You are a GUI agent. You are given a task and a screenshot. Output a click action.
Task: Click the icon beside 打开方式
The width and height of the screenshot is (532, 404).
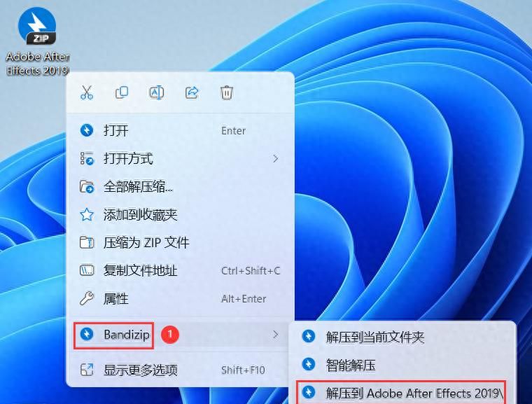[x=87, y=158]
